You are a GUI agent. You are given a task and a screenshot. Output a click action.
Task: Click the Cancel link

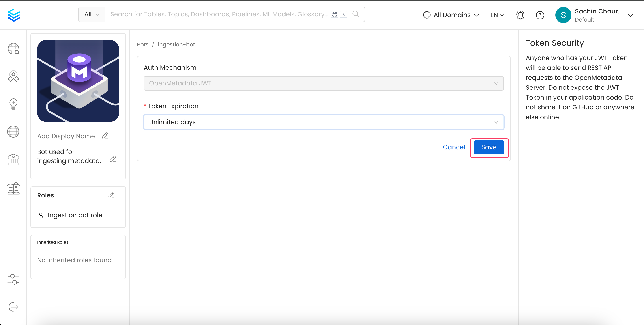[x=454, y=147]
